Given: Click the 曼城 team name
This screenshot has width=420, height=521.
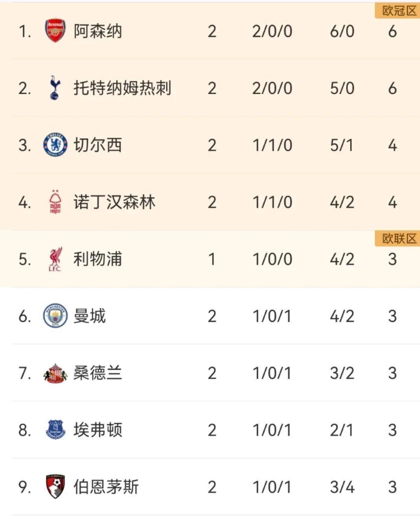Looking at the screenshot, I should pyautogui.click(x=90, y=316).
